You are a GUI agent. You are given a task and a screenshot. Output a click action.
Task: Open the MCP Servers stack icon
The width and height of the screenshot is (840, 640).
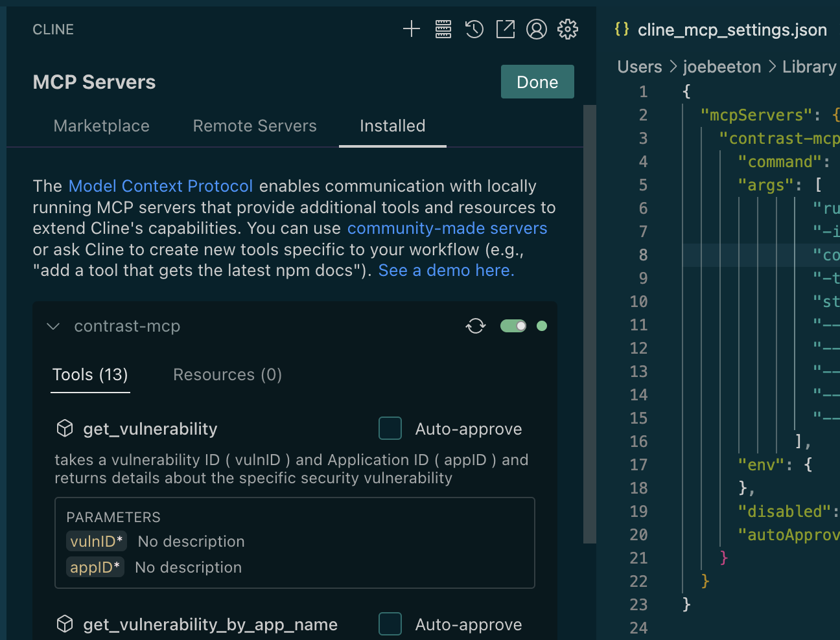[x=443, y=29]
